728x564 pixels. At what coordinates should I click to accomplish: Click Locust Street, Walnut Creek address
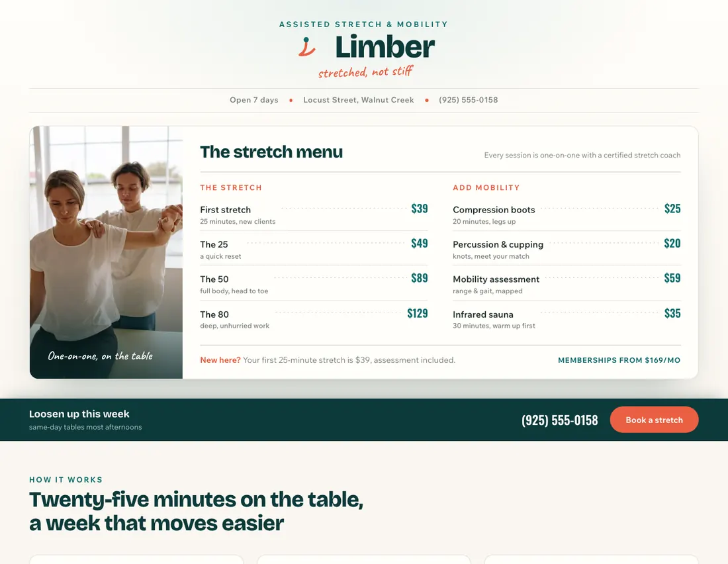(x=359, y=100)
